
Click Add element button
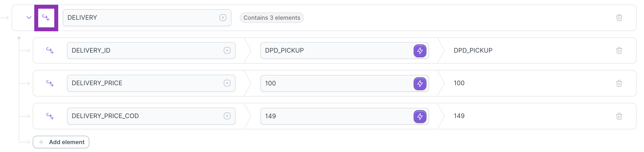coord(61,142)
